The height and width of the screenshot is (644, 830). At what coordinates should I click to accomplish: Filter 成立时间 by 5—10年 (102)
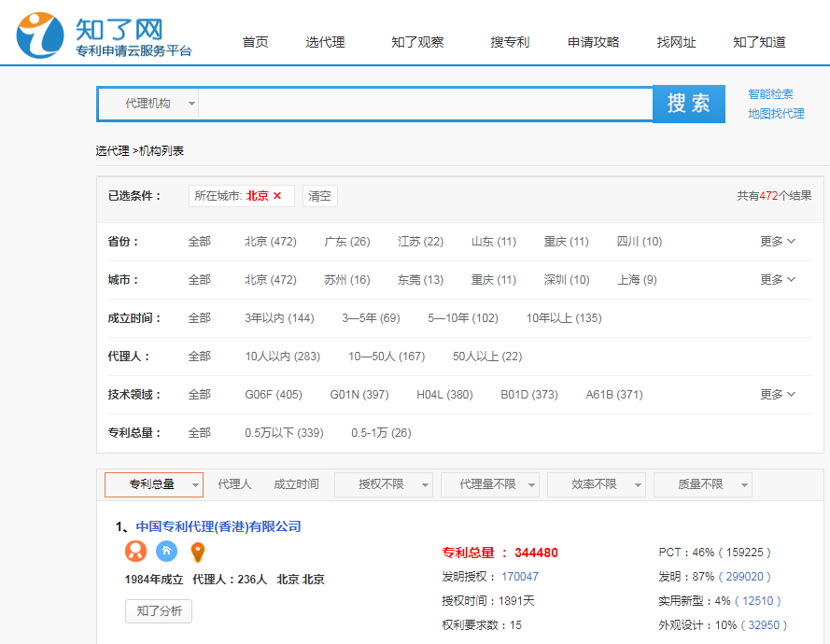point(463,318)
